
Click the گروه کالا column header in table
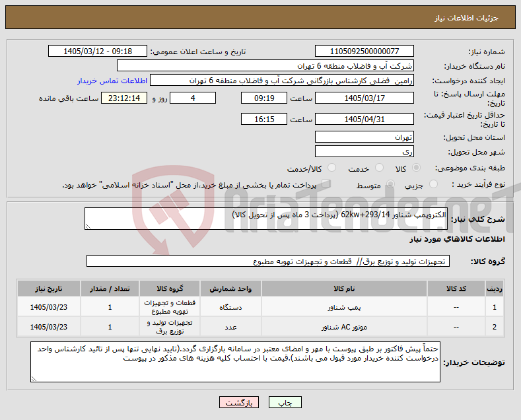pyautogui.click(x=170, y=289)
